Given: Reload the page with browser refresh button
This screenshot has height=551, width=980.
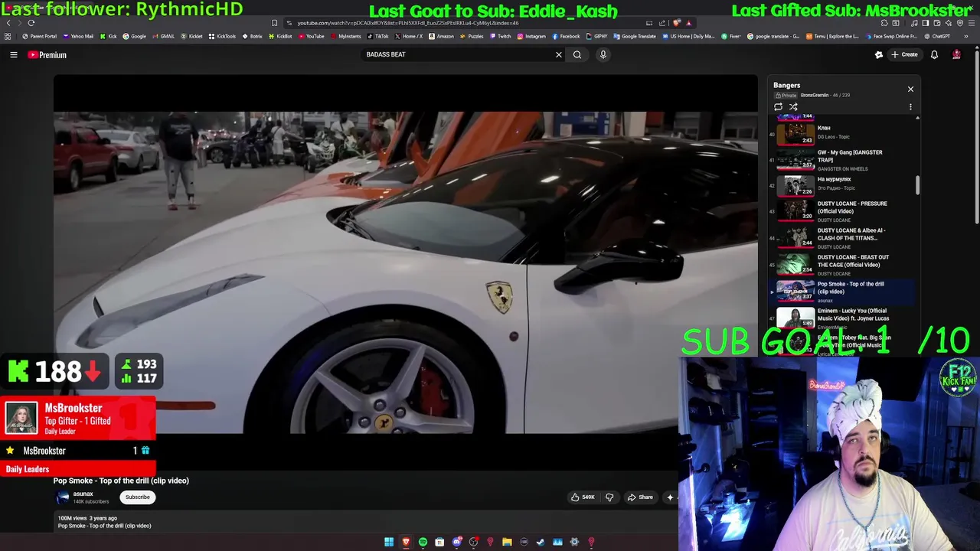Looking at the screenshot, I should pos(31,23).
